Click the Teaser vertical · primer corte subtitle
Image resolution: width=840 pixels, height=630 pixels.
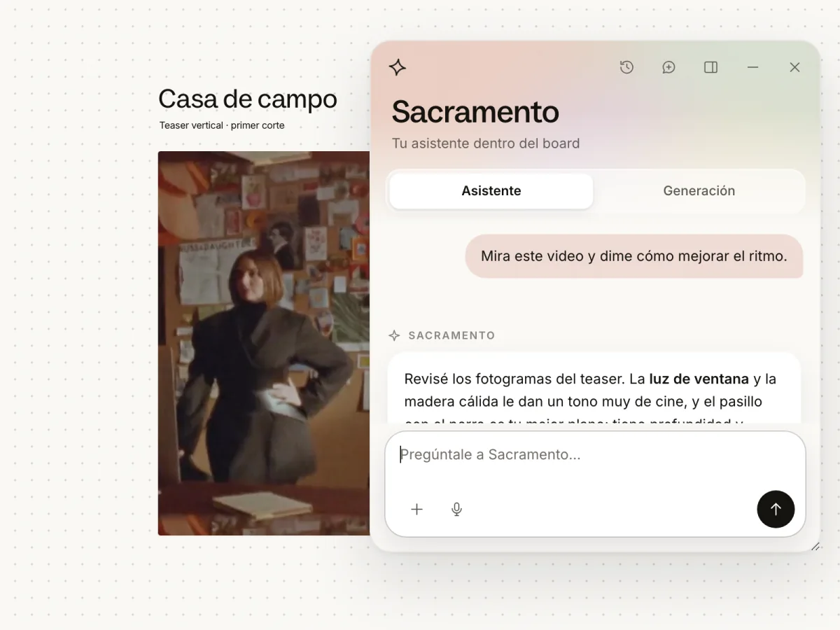click(222, 125)
